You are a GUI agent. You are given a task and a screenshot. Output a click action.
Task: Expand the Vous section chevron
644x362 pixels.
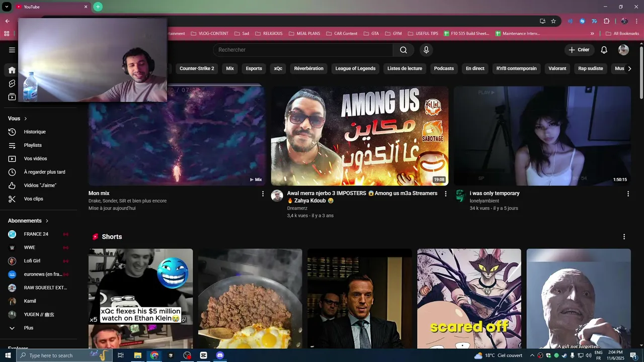[x=26, y=119]
